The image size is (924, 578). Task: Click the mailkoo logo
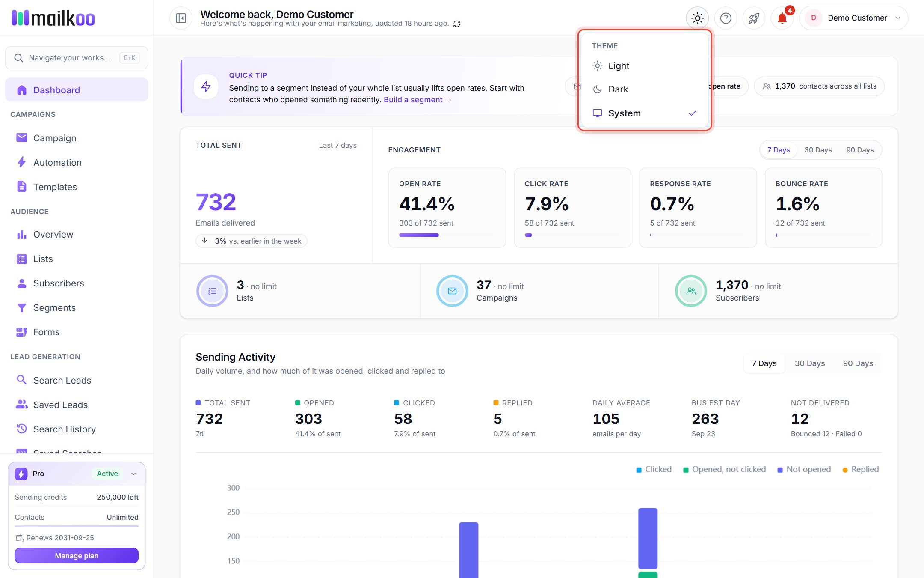pyautogui.click(x=53, y=18)
